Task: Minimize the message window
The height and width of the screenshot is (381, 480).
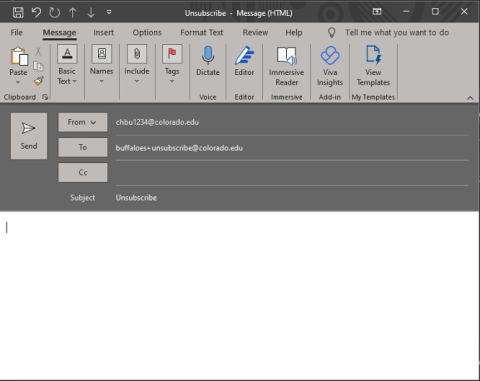Action: click(x=406, y=12)
